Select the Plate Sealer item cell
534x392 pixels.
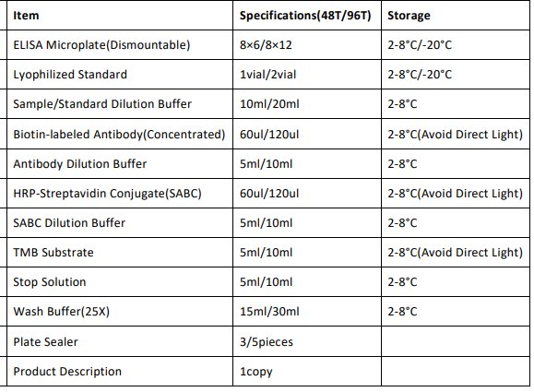(120, 341)
